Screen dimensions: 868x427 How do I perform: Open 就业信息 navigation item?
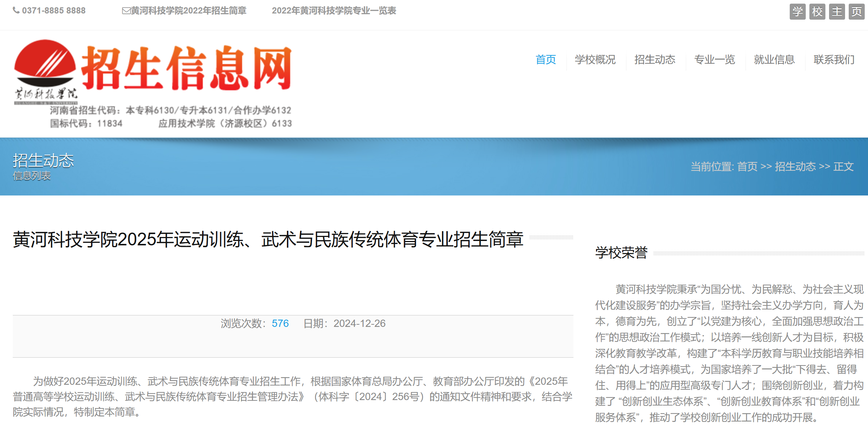click(774, 59)
